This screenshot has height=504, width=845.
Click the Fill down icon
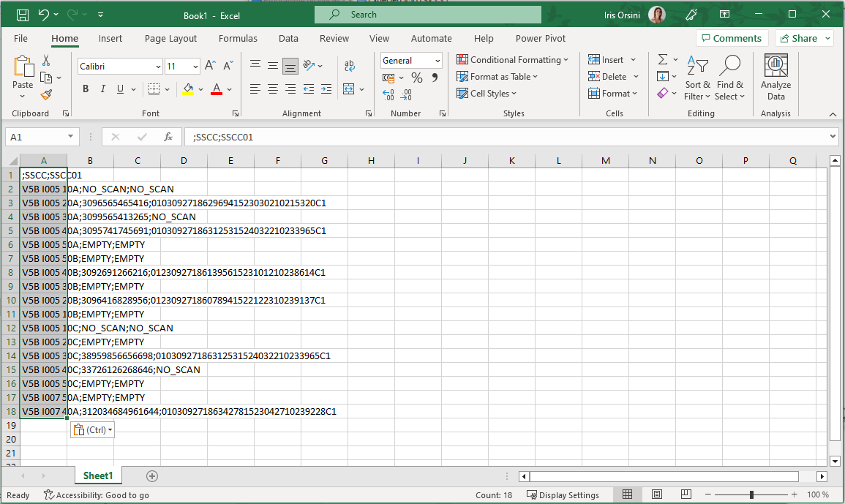click(663, 76)
